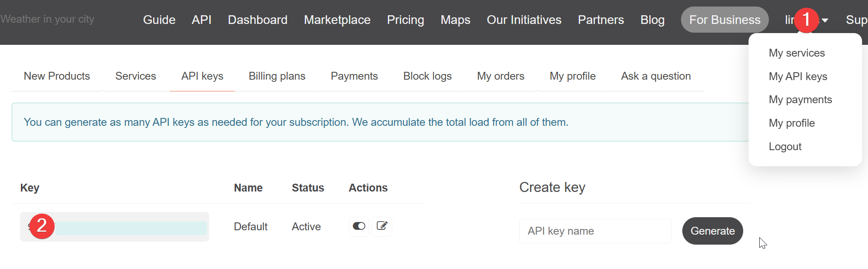Click the For Business button
868x269 pixels.
[x=724, y=20]
